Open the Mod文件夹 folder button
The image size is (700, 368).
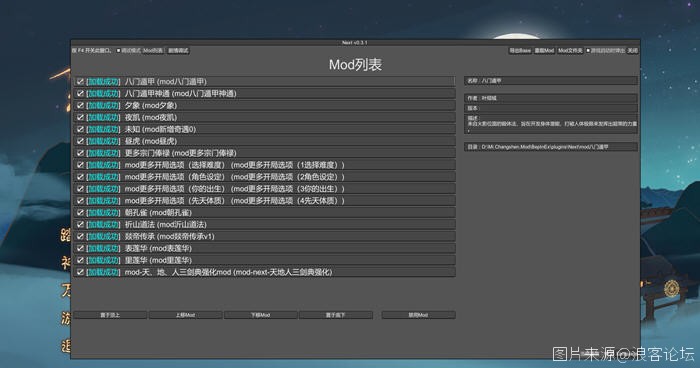tap(570, 51)
